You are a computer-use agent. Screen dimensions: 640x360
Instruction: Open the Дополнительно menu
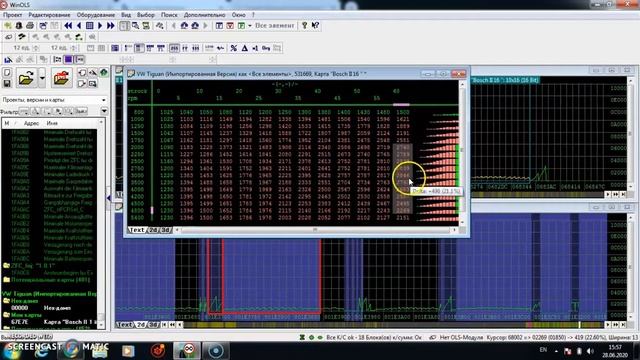(204, 15)
